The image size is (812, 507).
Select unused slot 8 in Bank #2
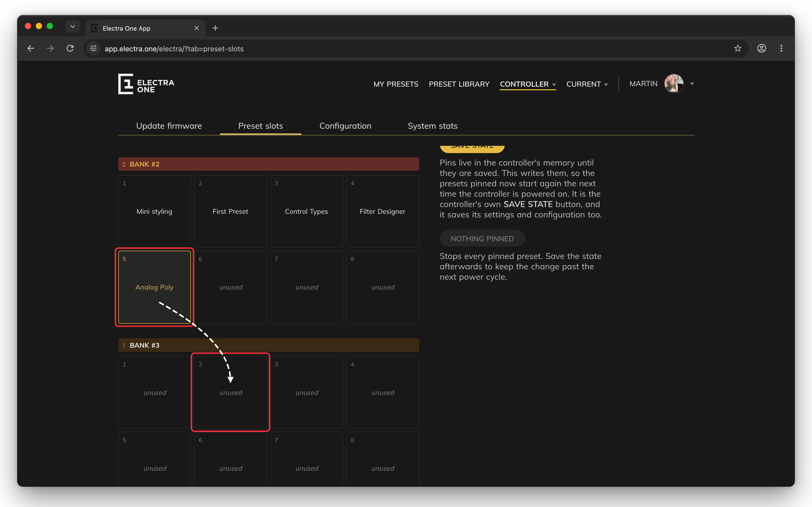click(x=383, y=287)
